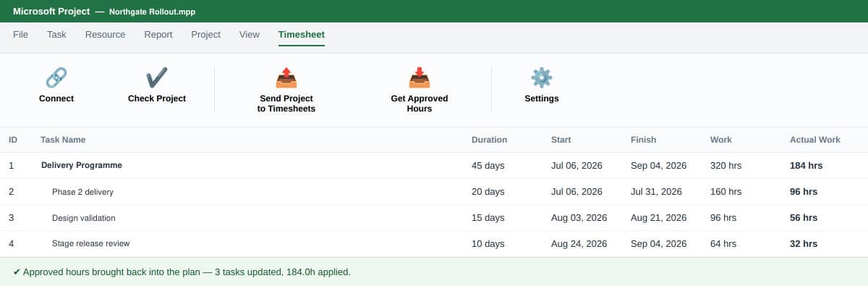
Task: Click ID 3 of the Design validation row
Action: pyautogui.click(x=11, y=218)
